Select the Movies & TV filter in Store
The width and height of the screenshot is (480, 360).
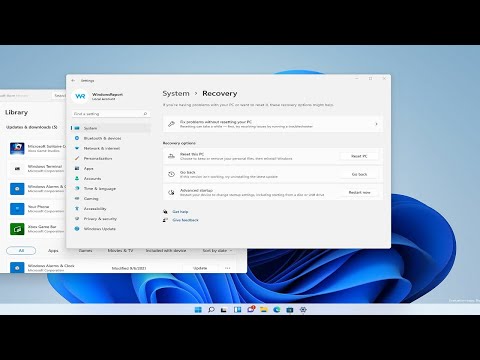[120, 250]
